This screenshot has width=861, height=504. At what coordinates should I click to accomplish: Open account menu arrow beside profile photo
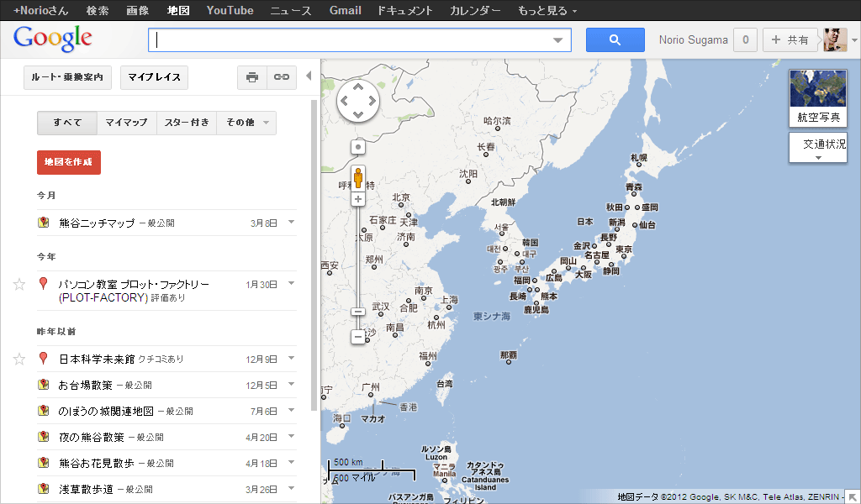pyautogui.click(x=854, y=40)
